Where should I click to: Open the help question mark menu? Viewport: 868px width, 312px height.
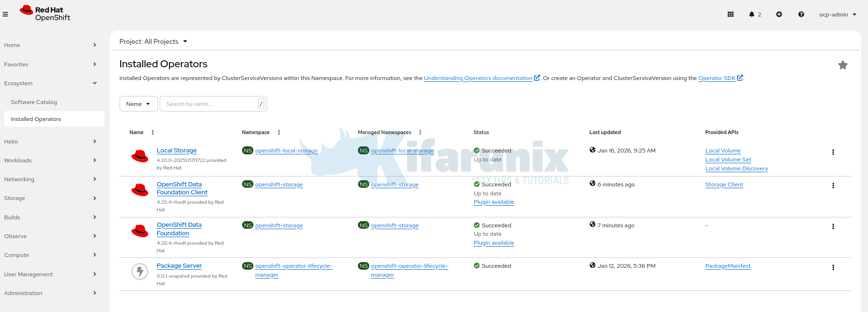pyautogui.click(x=801, y=14)
